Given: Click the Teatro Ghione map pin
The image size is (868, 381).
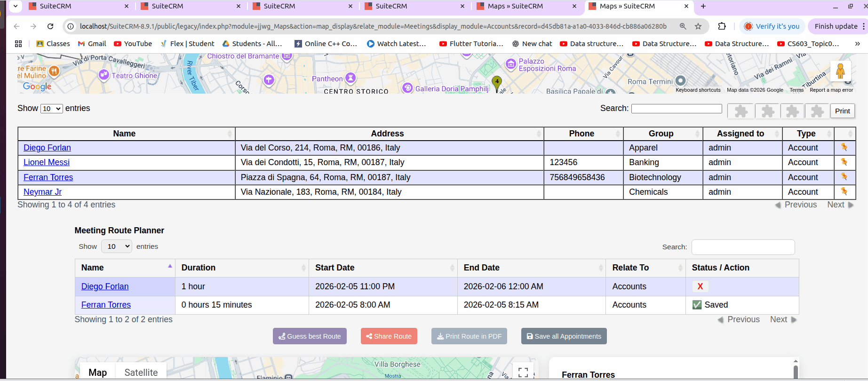Looking at the screenshot, I should tap(104, 75).
